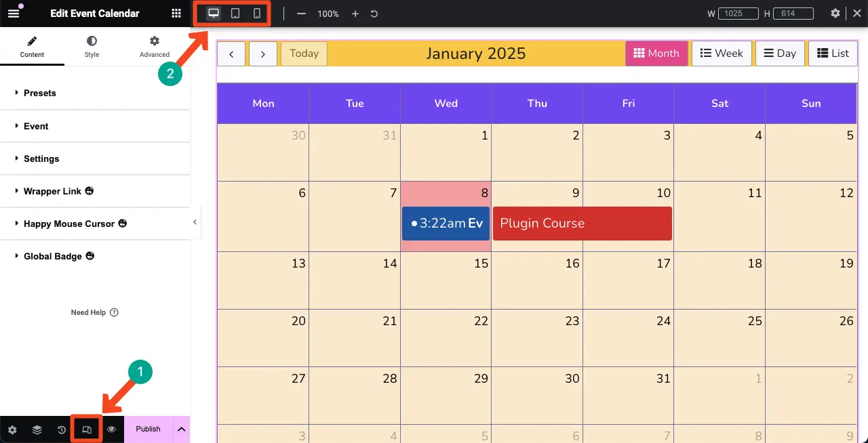Image resolution: width=868 pixels, height=443 pixels.
Task: Open the widgets grid panel
Action: [x=176, y=14]
